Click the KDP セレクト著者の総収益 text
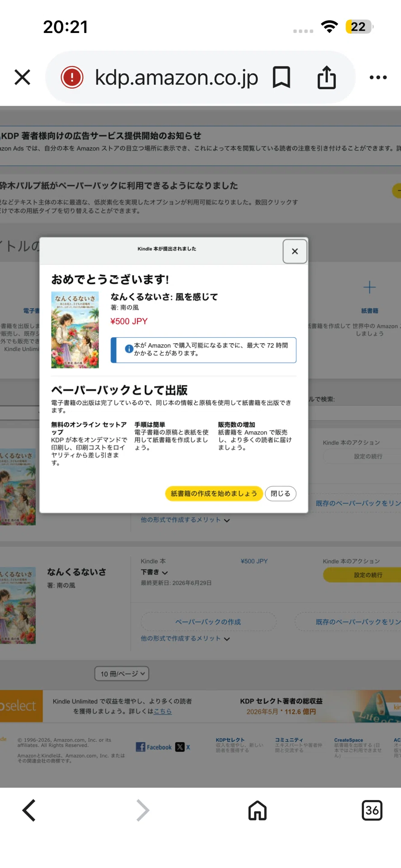Screen dimensions: 401x868 click(281, 701)
